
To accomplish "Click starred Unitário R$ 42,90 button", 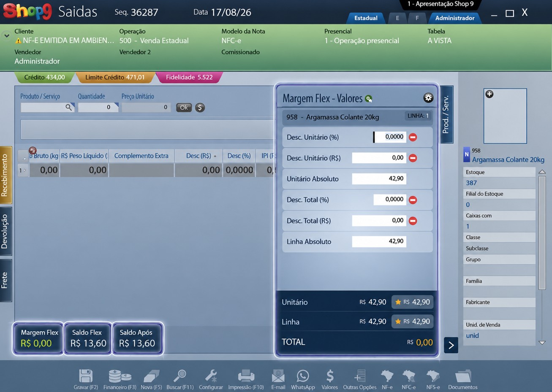I will [x=412, y=302].
